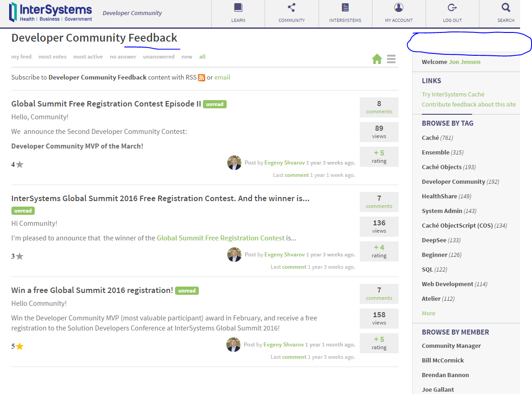Image resolution: width=532 pixels, height=394 pixels.
Task: Click unread badge on 'Win a free' post
Action: (x=187, y=291)
